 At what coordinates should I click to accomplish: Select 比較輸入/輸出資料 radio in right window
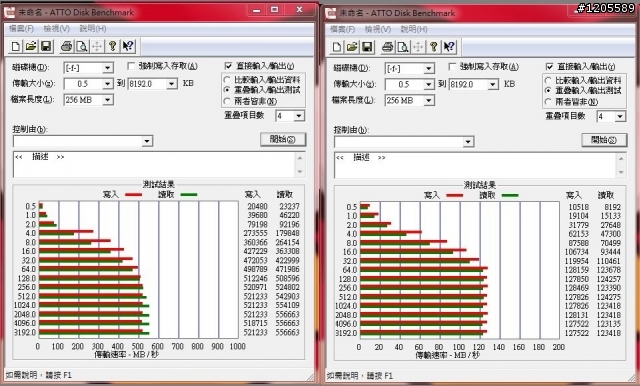point(549,80)
